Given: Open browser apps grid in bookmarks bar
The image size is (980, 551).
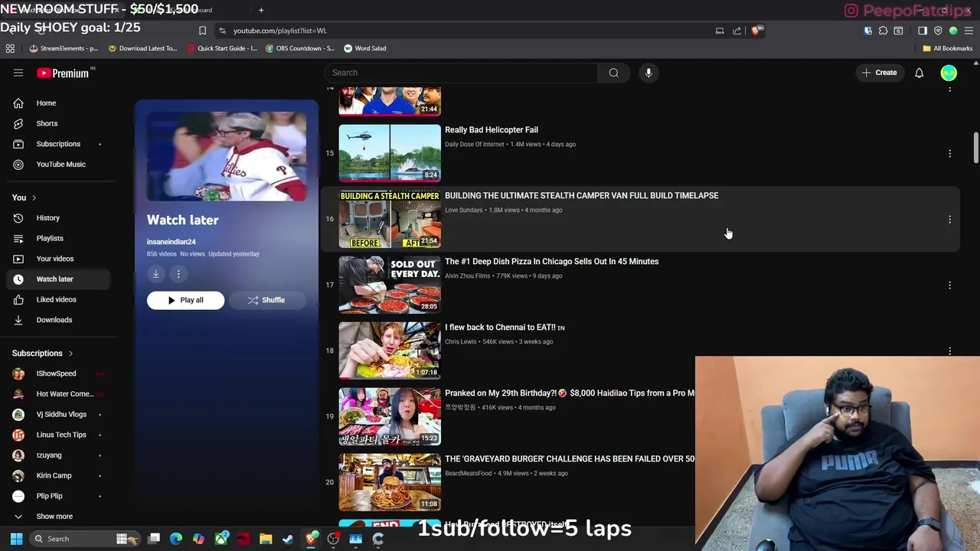Looking at the screenshot, I should point(10,48).
